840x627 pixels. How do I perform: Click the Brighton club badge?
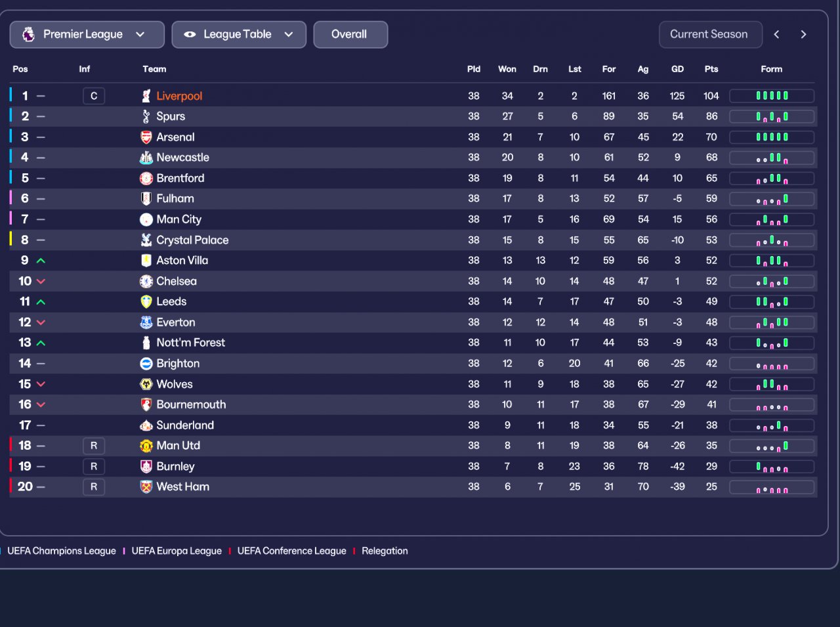coord(146,364)
